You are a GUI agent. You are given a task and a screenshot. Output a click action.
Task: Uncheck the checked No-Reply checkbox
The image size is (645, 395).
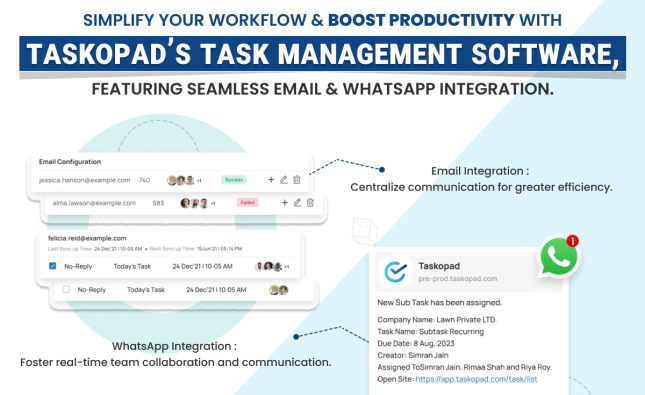click(53, 266)
